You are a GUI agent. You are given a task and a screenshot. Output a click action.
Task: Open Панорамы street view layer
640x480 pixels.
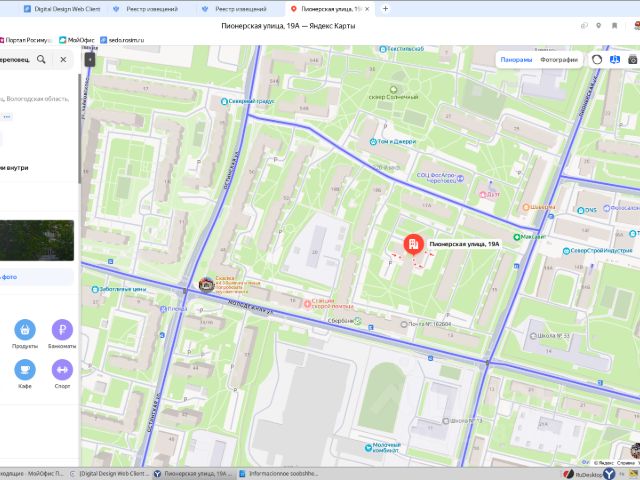point(516,60)
